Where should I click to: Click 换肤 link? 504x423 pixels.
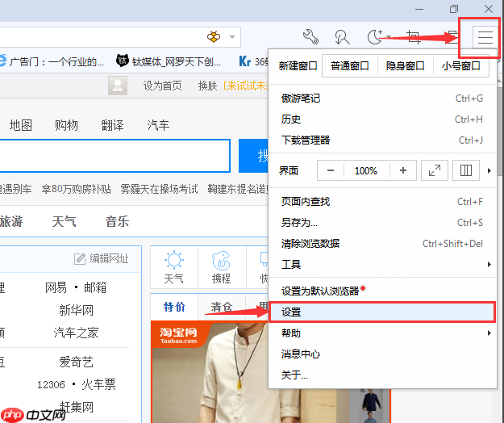tap(207, 86)
